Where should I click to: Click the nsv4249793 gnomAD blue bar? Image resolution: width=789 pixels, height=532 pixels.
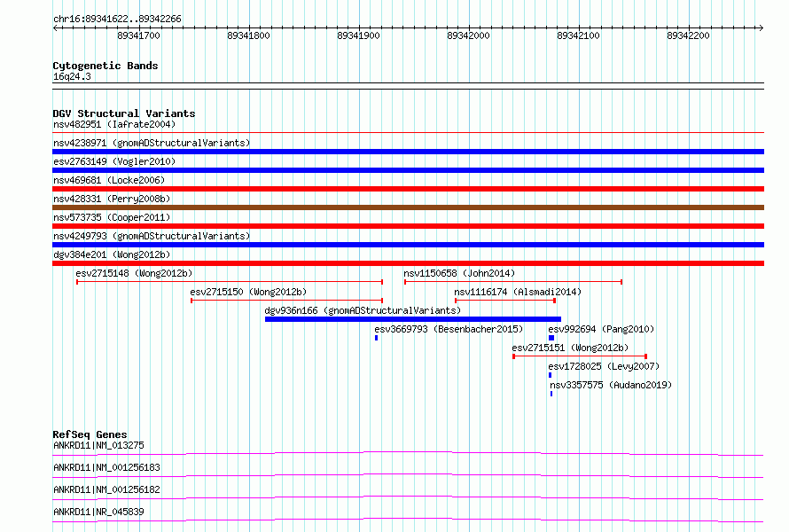coord(408,245)
